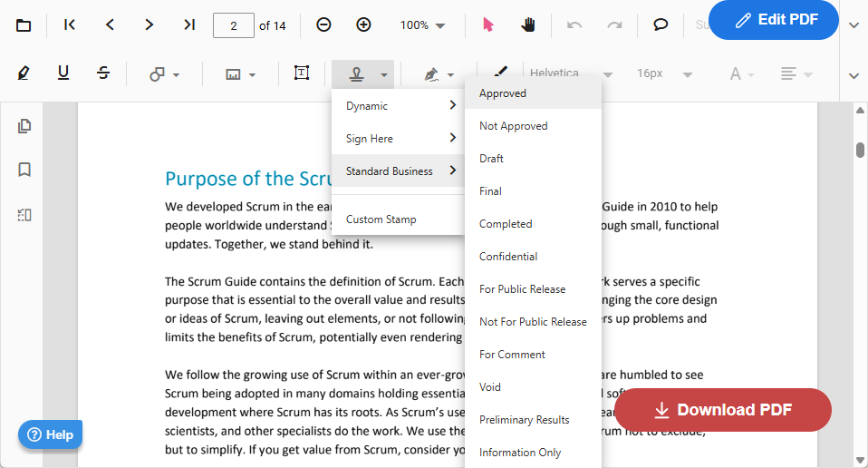Click the Edit PDF button
Screen dimensions: 868x468
tap(773, 20)
